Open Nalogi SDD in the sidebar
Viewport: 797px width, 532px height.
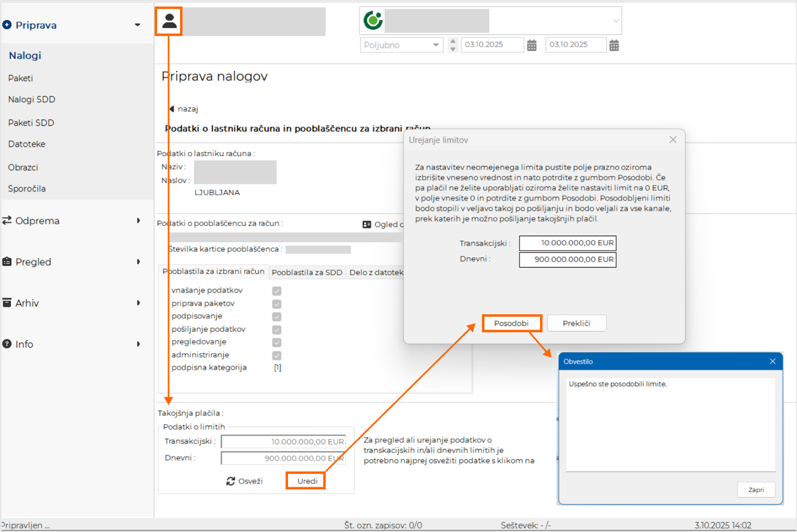32,99
